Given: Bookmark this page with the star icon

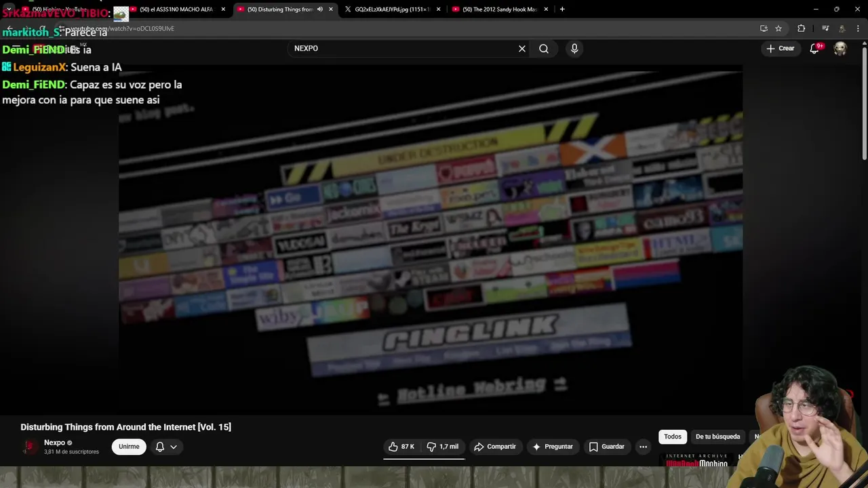Looking at the screenshot, I should [x=778, y=28].
